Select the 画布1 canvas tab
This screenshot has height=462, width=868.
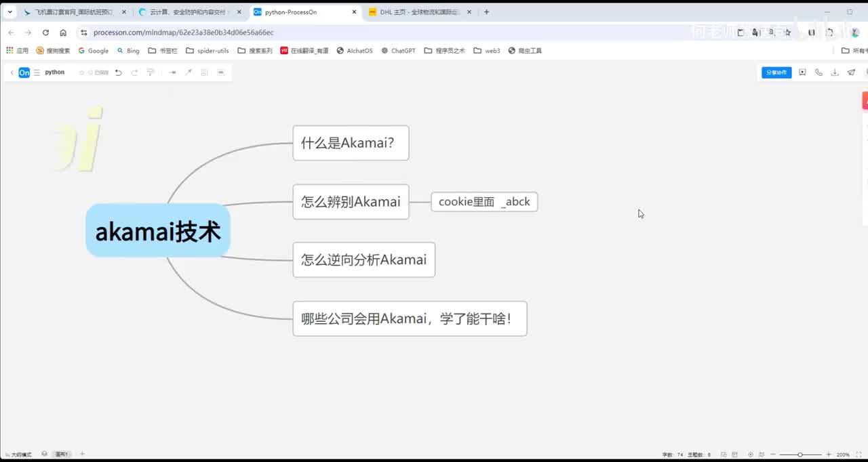[x=62, y=455]
